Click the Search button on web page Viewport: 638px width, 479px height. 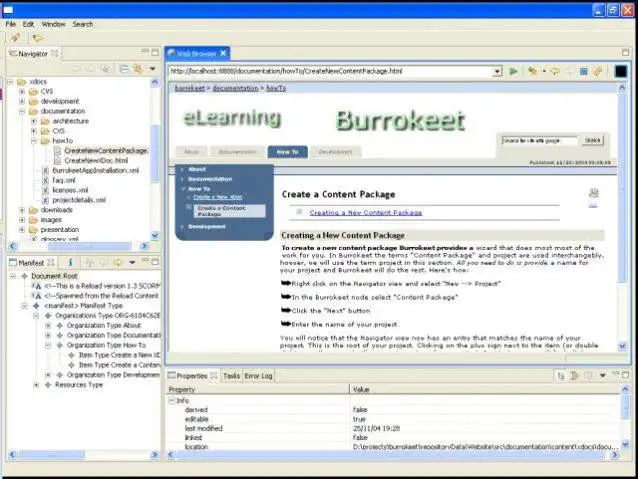[592, 140]
